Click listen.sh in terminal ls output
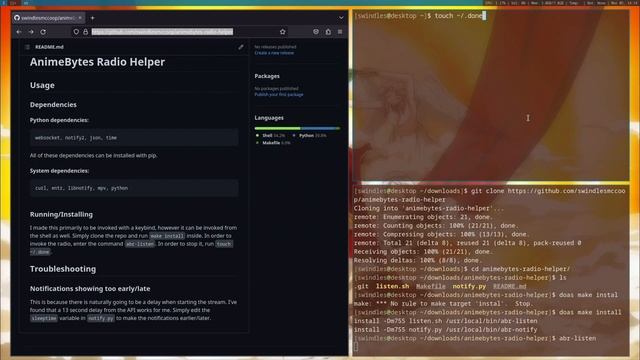 pyautogui.click(x=392, y=287)
